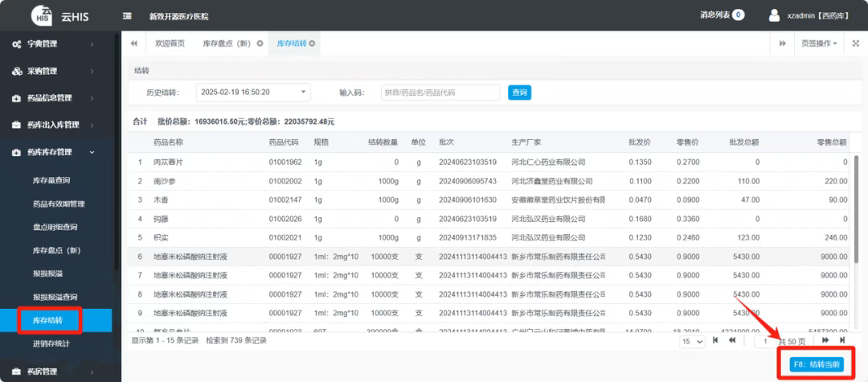Click the 零售总额 column header
Screen dimensions: 868x382
click(832, 142)
